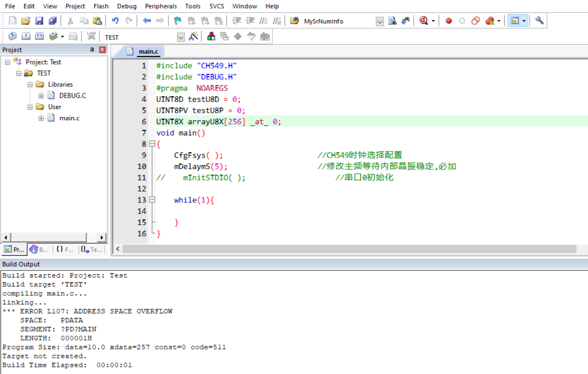Translate the current file
The height and width of the screenshot is (374, 588).
click(13, 37)
